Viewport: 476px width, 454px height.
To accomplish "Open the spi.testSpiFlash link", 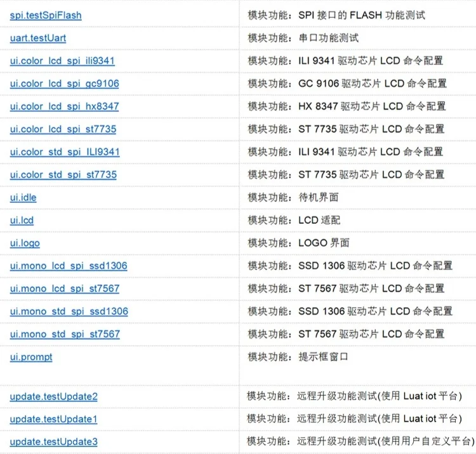I will coord(46,15).
